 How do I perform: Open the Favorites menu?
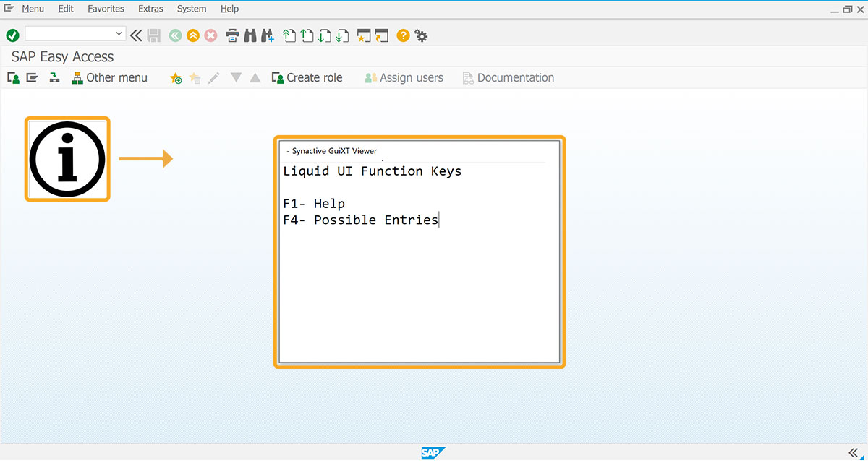[x=106, y=9]
